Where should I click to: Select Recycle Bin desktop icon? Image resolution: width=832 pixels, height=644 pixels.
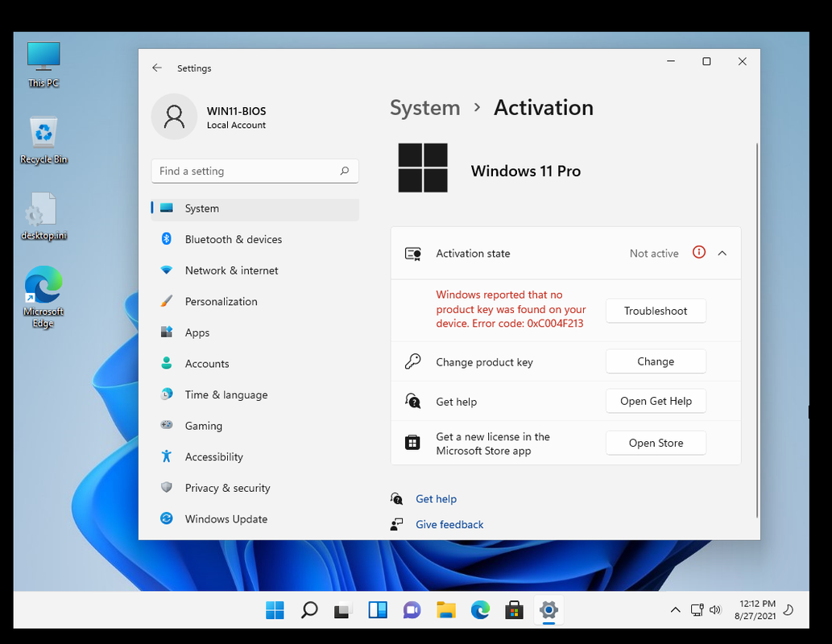tap(43, 141)
